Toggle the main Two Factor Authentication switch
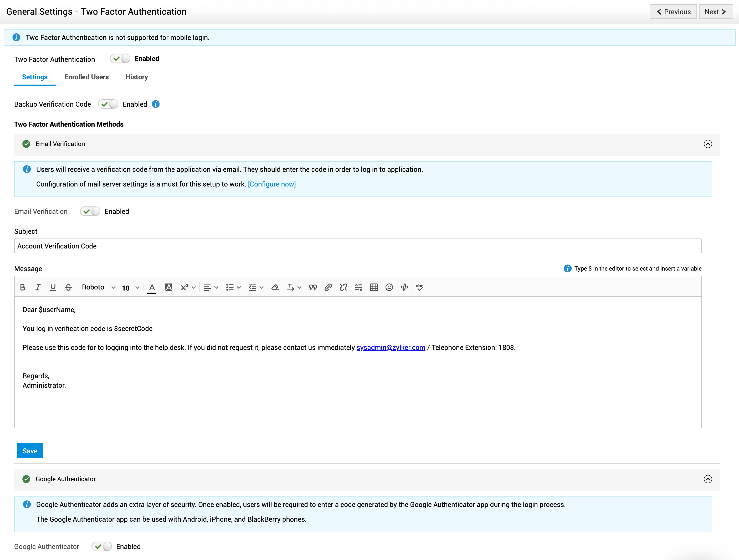The height and width of the screenshot is (560, 739). tap(120, 58)
